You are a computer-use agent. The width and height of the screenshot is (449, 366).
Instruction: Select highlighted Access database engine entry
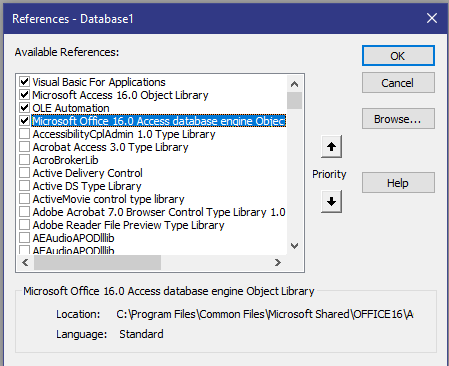(159, 121)
